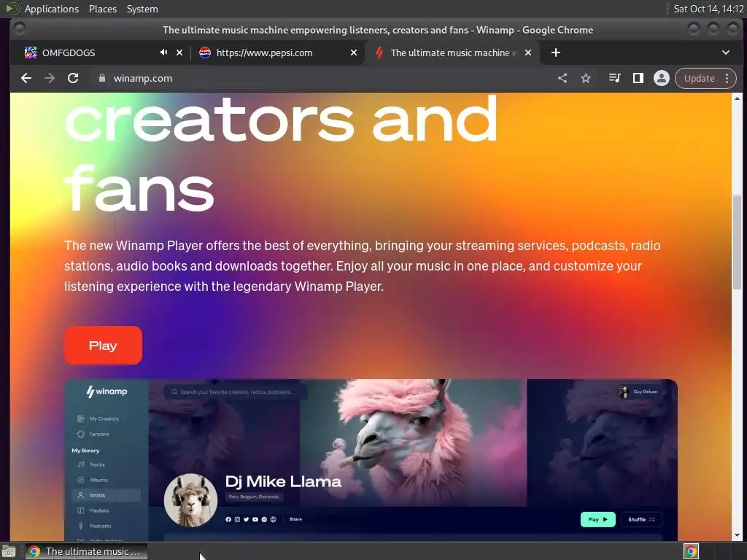The width and height of the screenshot is (747, 560).
Task: Open the Guy Deluxe user profile
Action: click(638, 392)
